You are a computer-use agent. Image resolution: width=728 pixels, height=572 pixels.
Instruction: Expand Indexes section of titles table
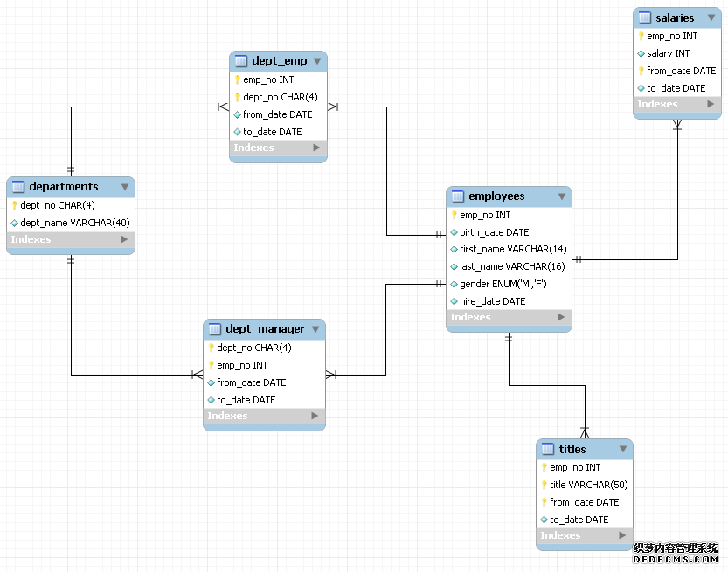point(622,535)
